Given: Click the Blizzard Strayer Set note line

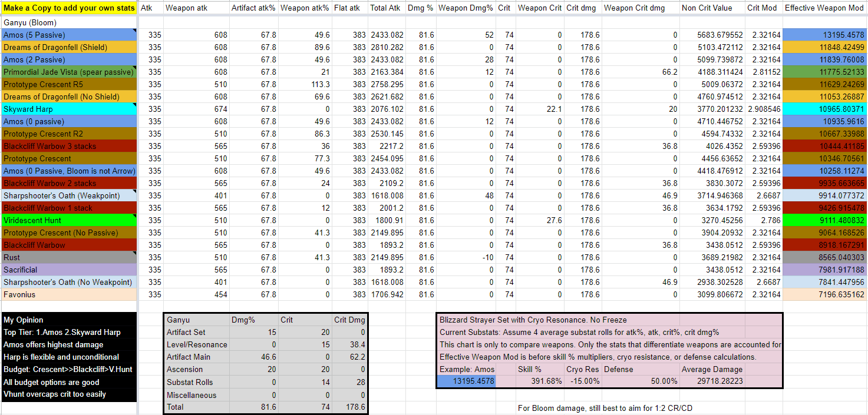Looking at the screenshot, I should coord(609,320).
